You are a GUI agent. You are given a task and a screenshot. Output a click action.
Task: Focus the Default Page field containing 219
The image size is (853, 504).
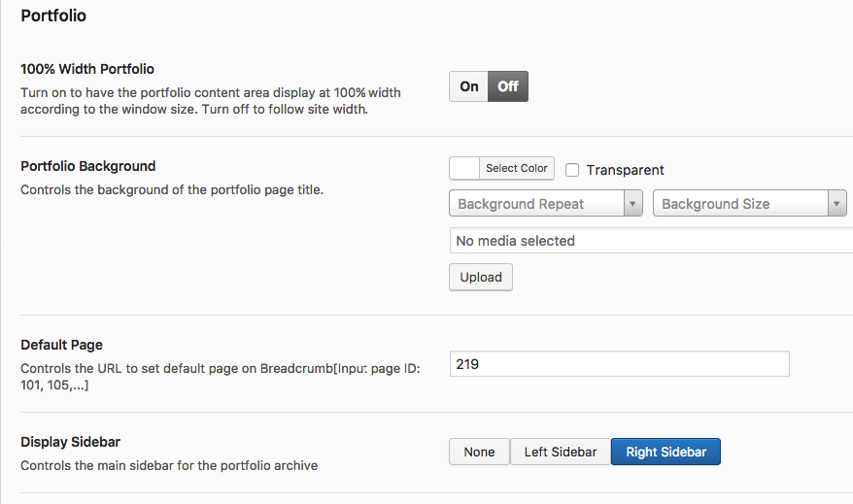coord(619,364)
